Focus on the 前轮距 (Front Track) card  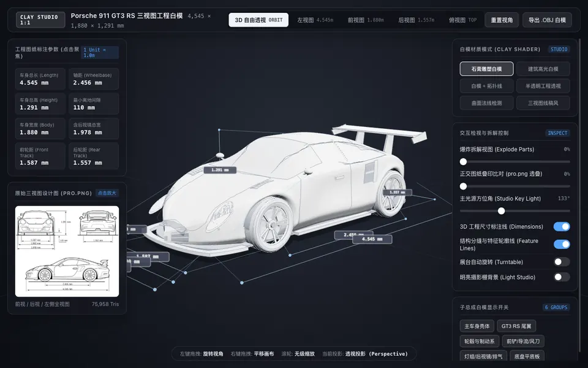pos(40,156)
